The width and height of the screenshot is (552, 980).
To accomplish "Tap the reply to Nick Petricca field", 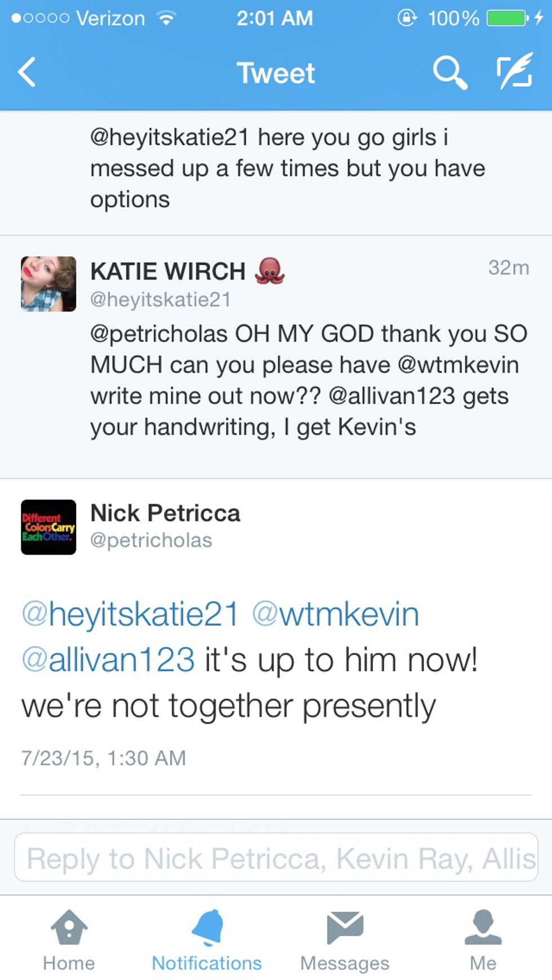I will click(x=276, y=858).
